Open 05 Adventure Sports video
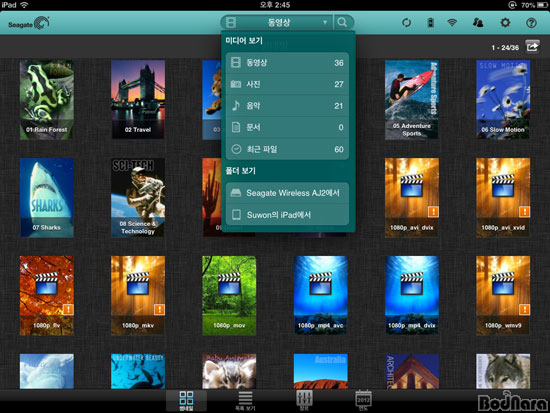 [412, 100]
